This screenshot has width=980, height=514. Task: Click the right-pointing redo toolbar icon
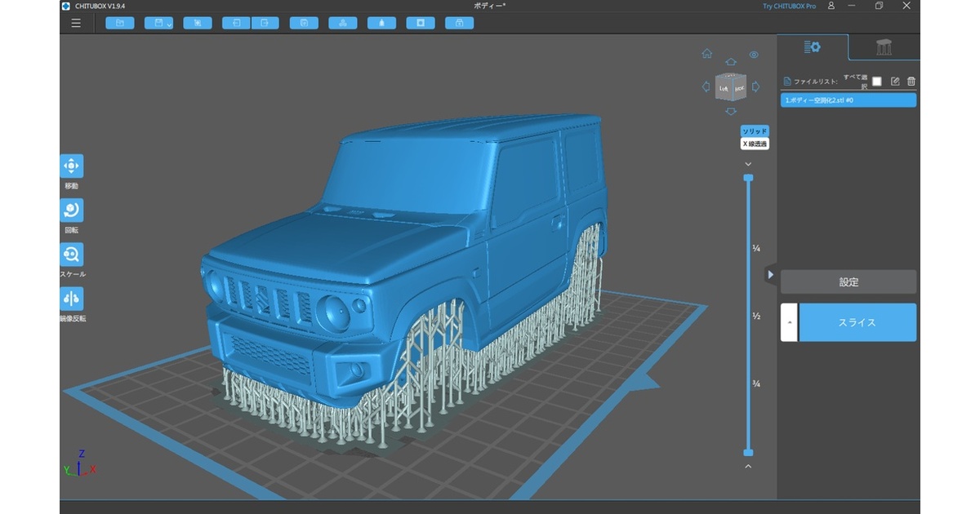(265, 23)
